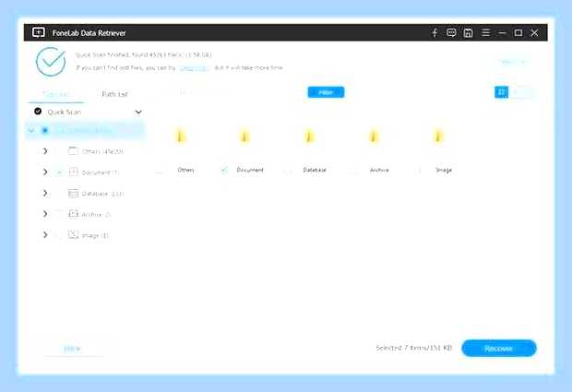Click the Others folder icon in the grid
The height and width of the screenshot is (392, 572).
pos(180,137)
